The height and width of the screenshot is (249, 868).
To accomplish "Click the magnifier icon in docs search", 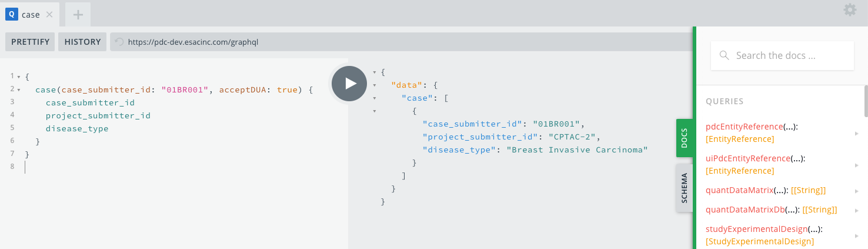I will [724, 55].
